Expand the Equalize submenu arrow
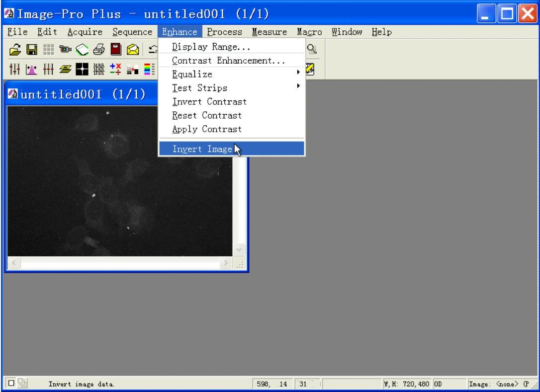The image size is (540, 392). point(298,72)
